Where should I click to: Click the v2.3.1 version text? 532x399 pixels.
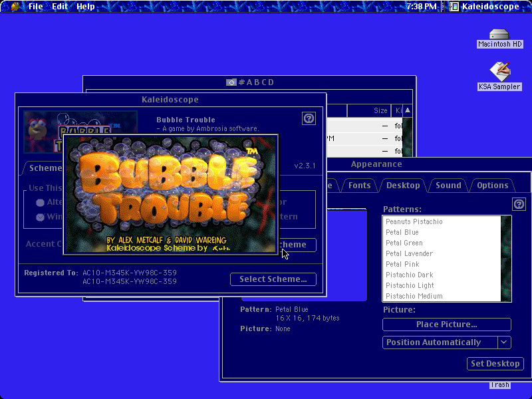tap(305, 166)
